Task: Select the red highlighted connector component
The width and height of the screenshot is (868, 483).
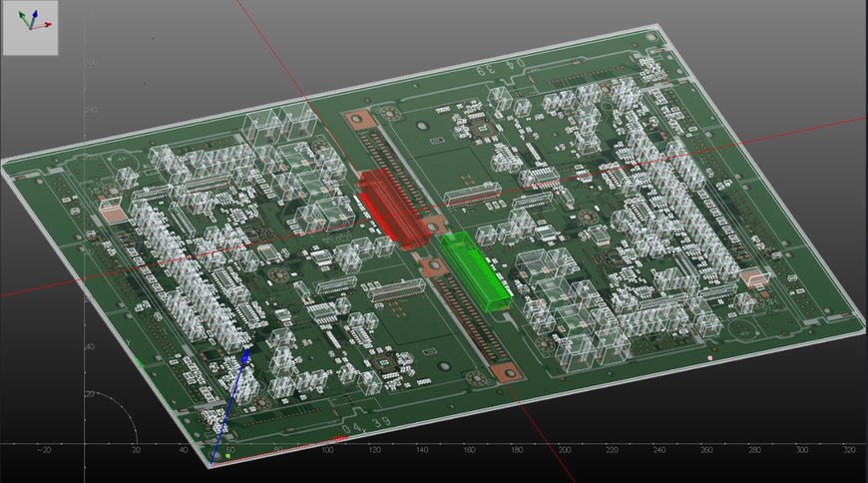Action: click(393, 208)
